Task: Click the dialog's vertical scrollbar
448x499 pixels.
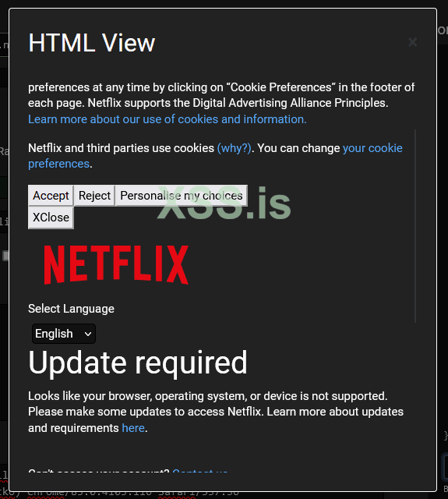Action: 415,226
